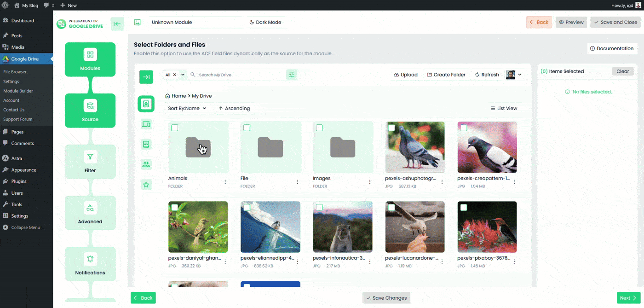
Task: Select Google Drive sidebar menu
Action: click(26, 59)
